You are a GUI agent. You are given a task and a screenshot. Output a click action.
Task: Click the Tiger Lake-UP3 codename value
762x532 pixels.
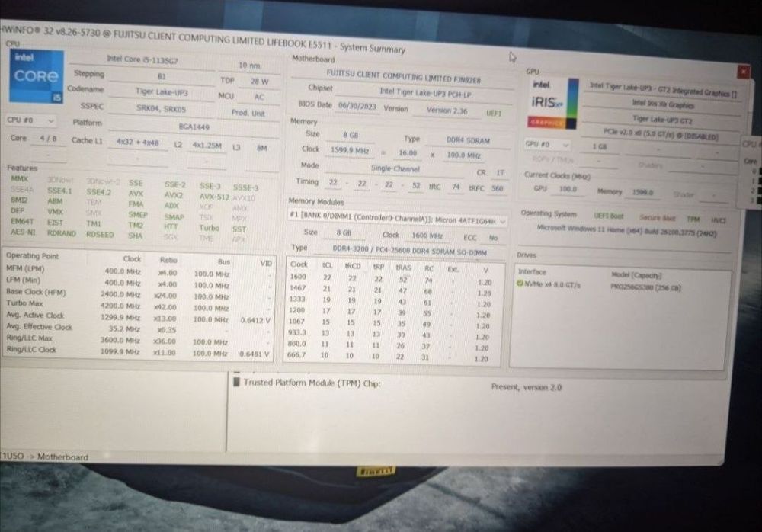[x=162, y=91]
